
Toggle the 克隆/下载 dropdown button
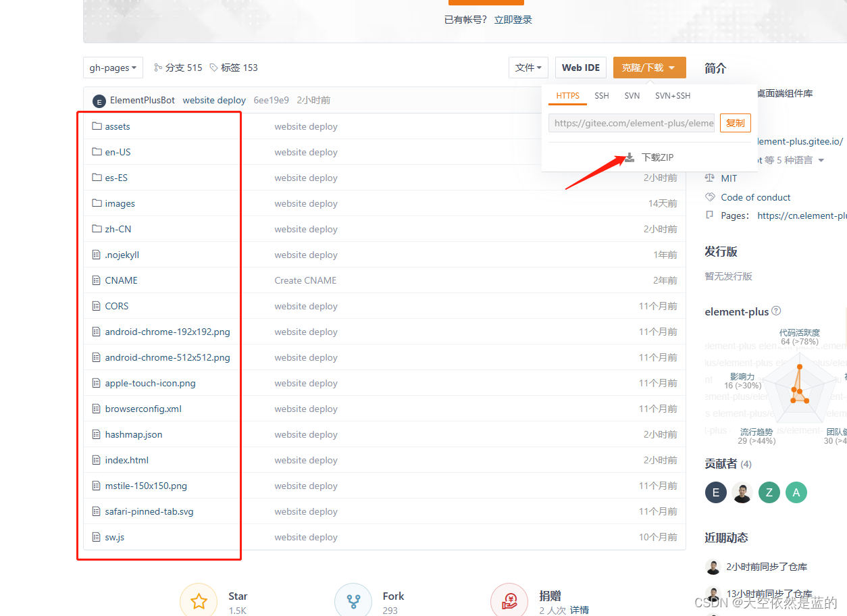[x=650, y=68]
